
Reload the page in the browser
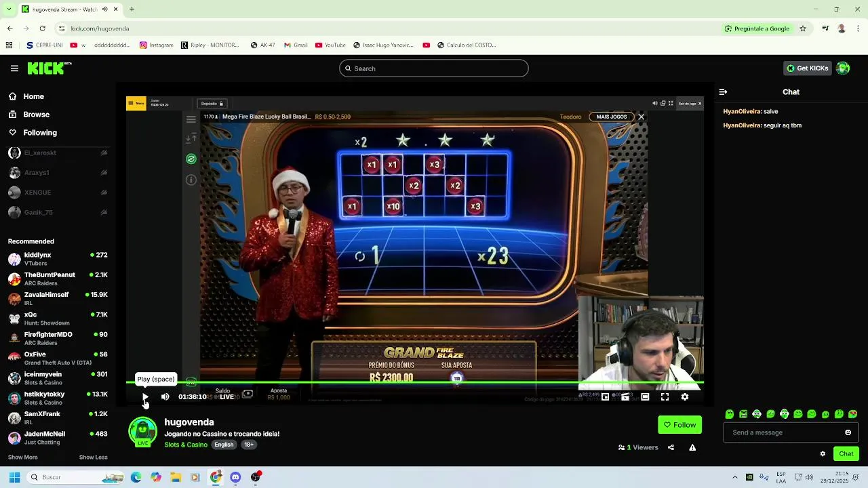[x=42, y=28]
